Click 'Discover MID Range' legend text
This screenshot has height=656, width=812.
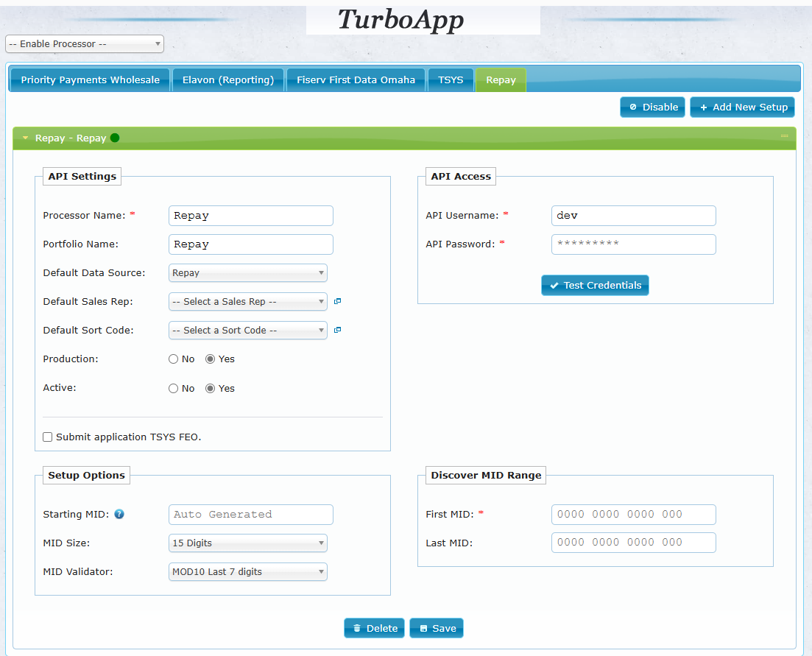[486, 476]
